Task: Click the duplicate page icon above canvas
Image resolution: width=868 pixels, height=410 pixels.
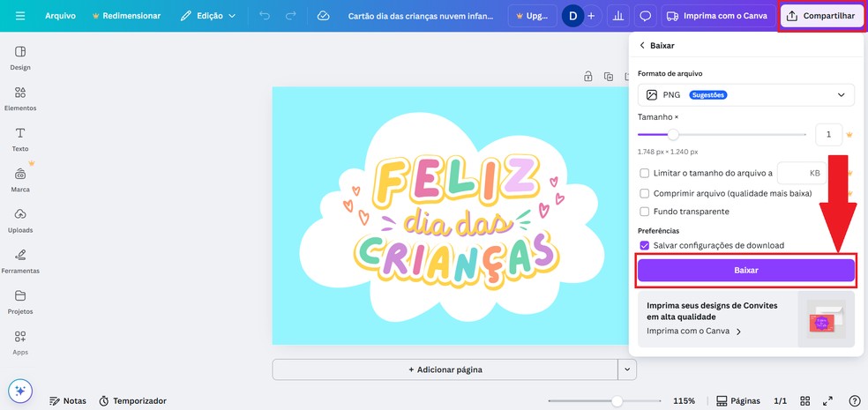Action: (609, 77)
